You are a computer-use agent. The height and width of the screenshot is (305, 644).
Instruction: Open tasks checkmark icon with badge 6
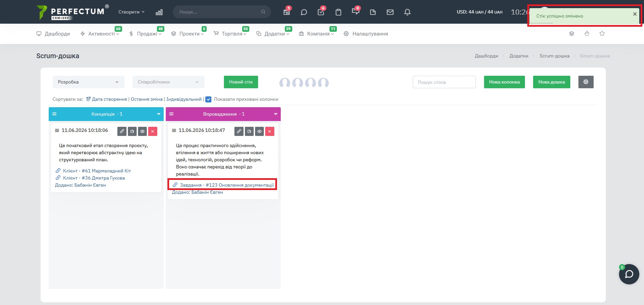tap(321, 12)
